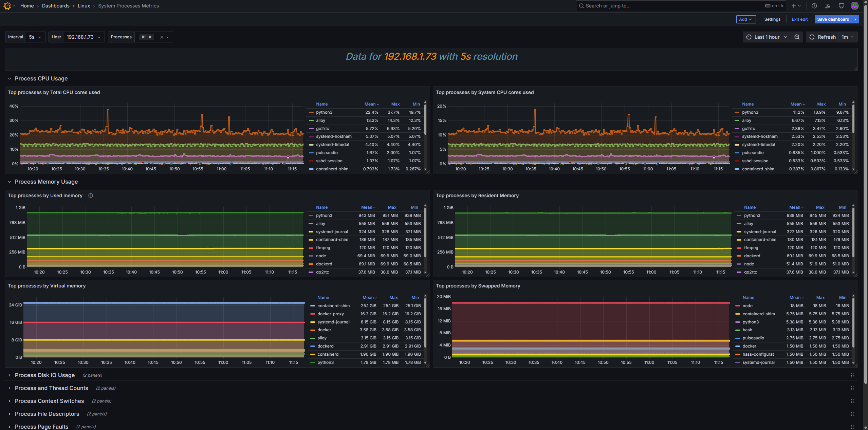The width and height of the screenshot is (868, 430).
Task: Click the Refresh dashboard icon
Action: click(x=812, y=37)
